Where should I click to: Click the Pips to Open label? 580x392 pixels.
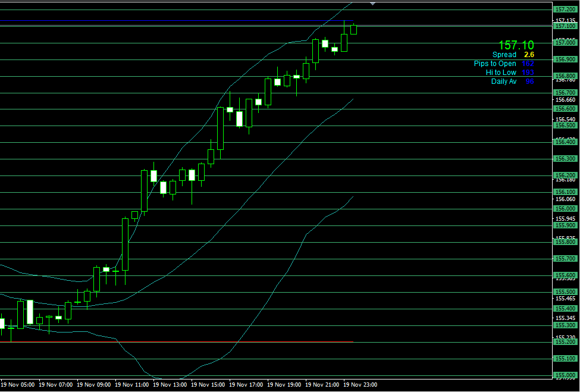495,64
